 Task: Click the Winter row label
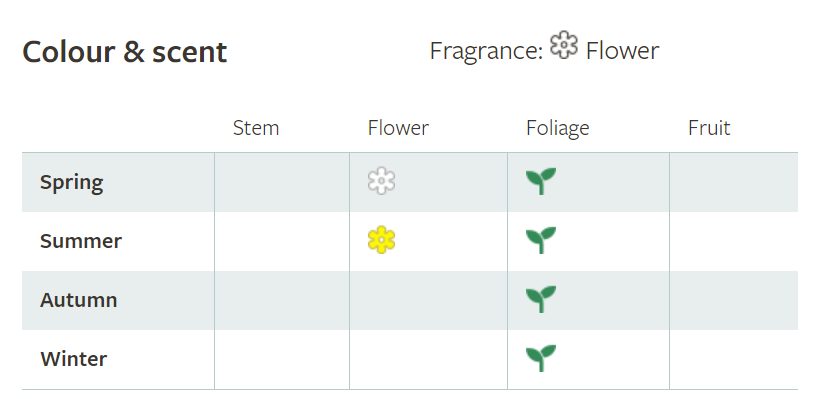(x=74, y=359)
